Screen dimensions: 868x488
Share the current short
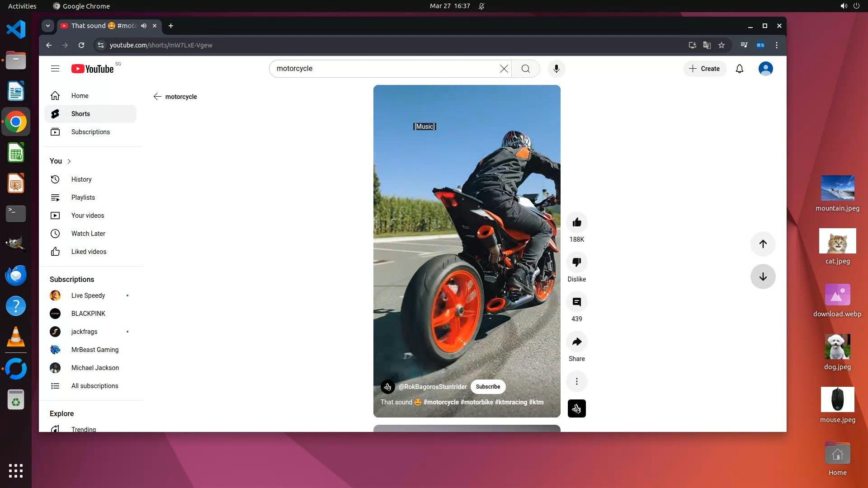click(x=576, y=342)
